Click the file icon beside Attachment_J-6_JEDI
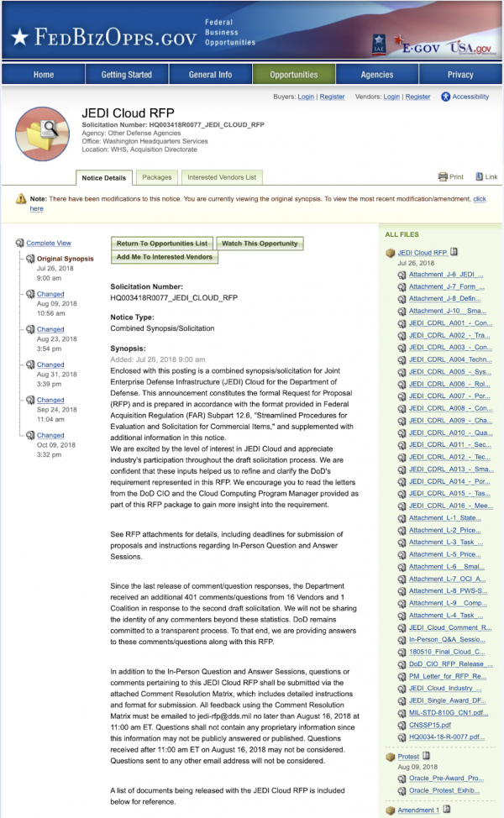Screen dimensions: 504x818 (x=402, y=275)
